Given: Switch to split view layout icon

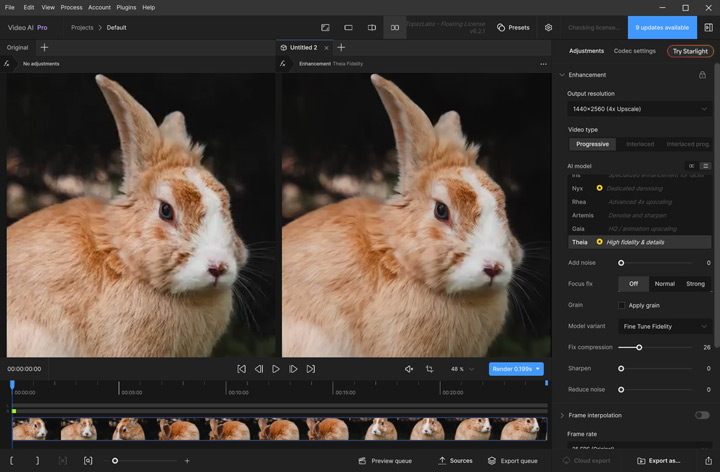Looking at the screenshot, I should coord(372,28).
